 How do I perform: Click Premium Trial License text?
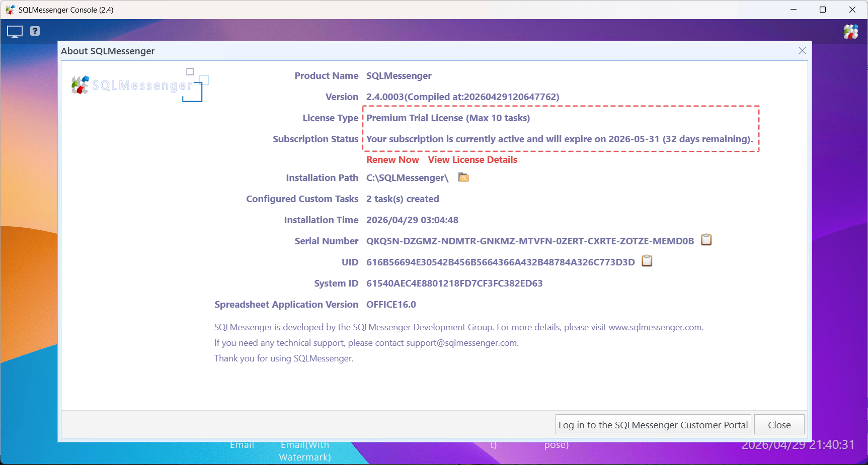point(448,118)
